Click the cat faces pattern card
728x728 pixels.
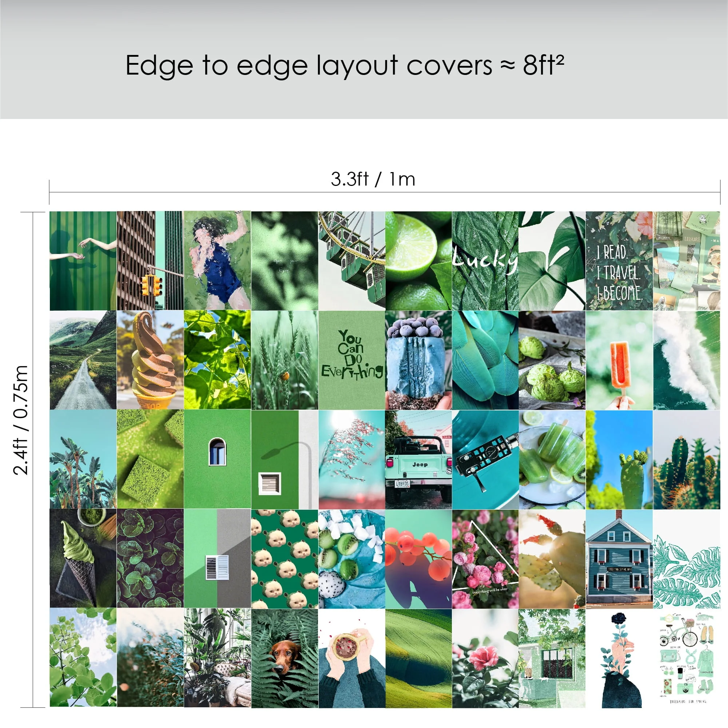pos(285,559)
